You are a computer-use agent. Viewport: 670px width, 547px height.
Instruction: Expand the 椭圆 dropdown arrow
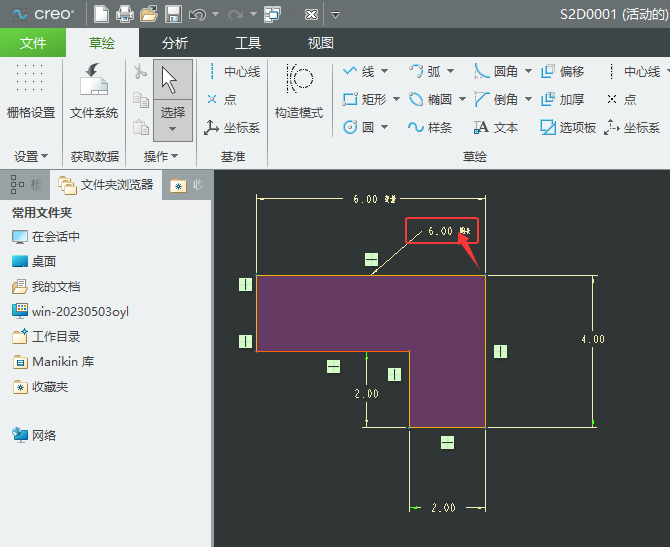point(462,99)
